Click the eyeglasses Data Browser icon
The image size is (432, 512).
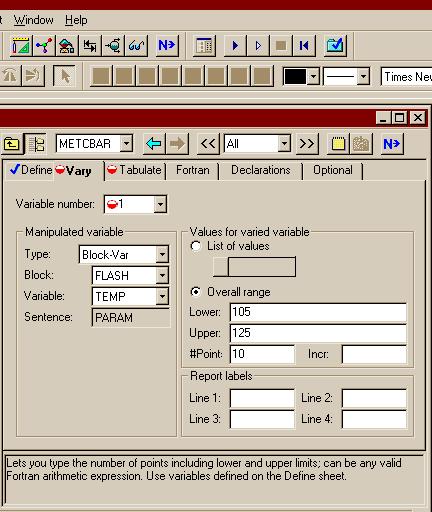click(x=136, y=45)
